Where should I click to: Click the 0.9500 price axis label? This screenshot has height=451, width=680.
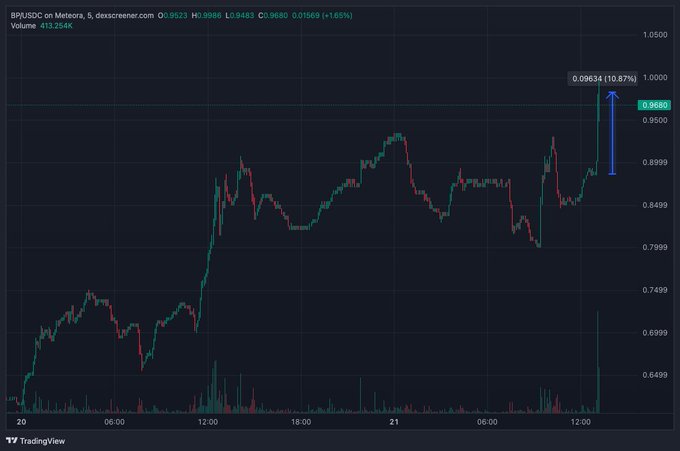point(655,120)
